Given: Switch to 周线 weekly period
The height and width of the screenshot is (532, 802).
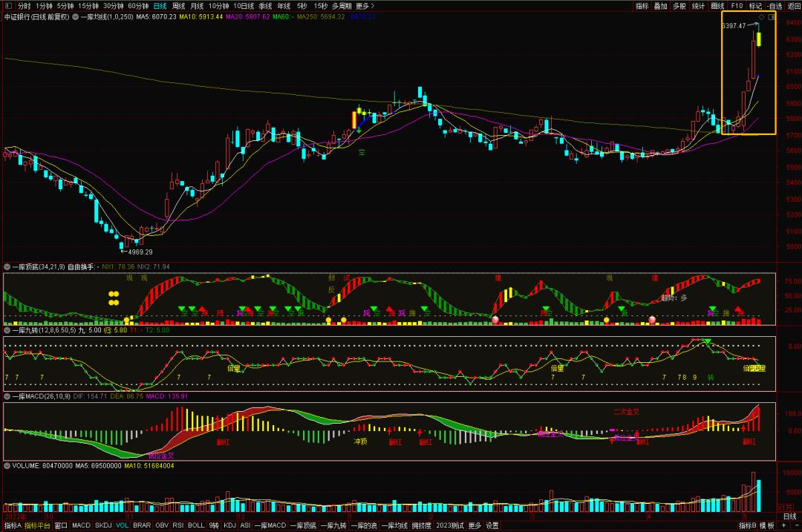Looking at the screenshot, I should pos(179,6).
